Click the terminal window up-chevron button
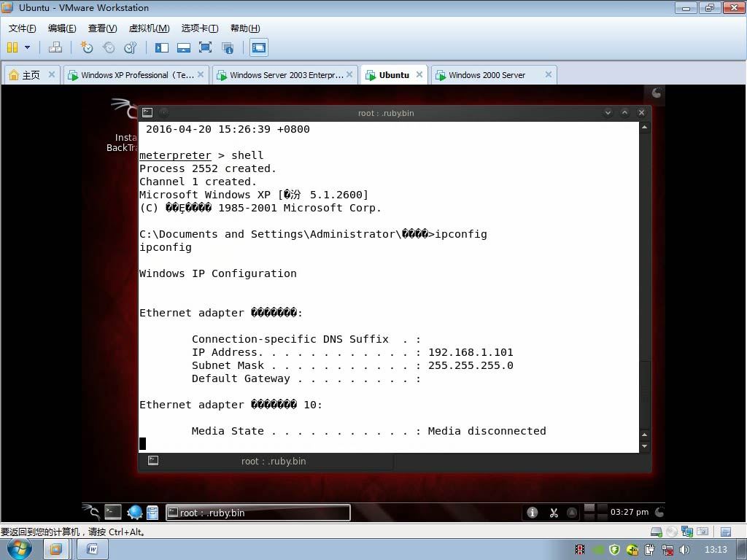747x560 pixels. 625,113
